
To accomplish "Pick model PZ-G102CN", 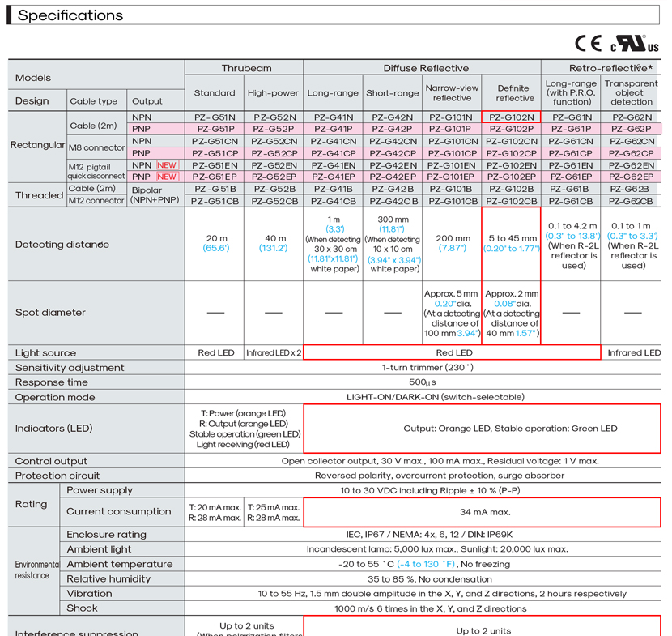I will (x=511, y=142).
